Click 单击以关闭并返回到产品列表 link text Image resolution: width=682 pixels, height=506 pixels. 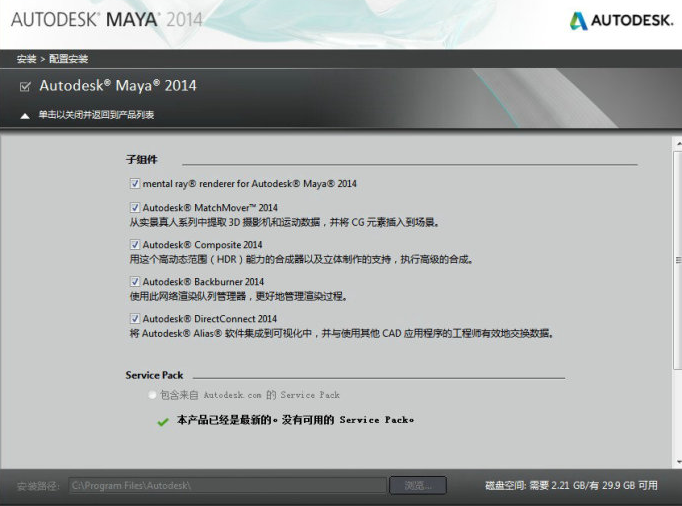coord(96,114)
